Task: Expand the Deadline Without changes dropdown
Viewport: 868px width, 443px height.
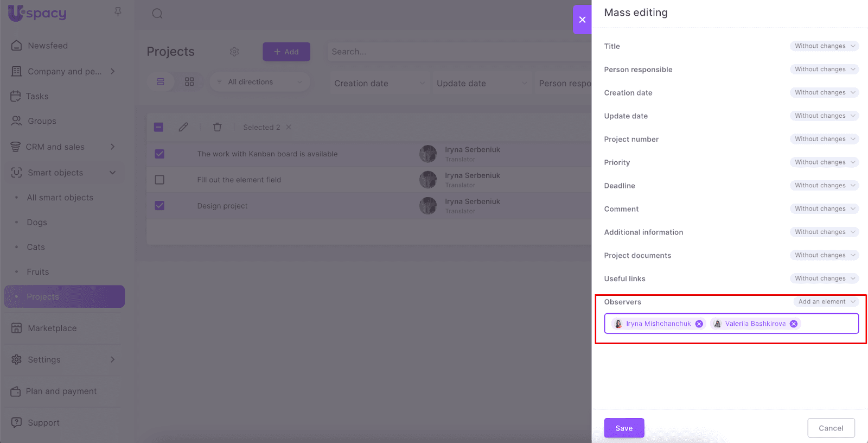Action: 824,186
